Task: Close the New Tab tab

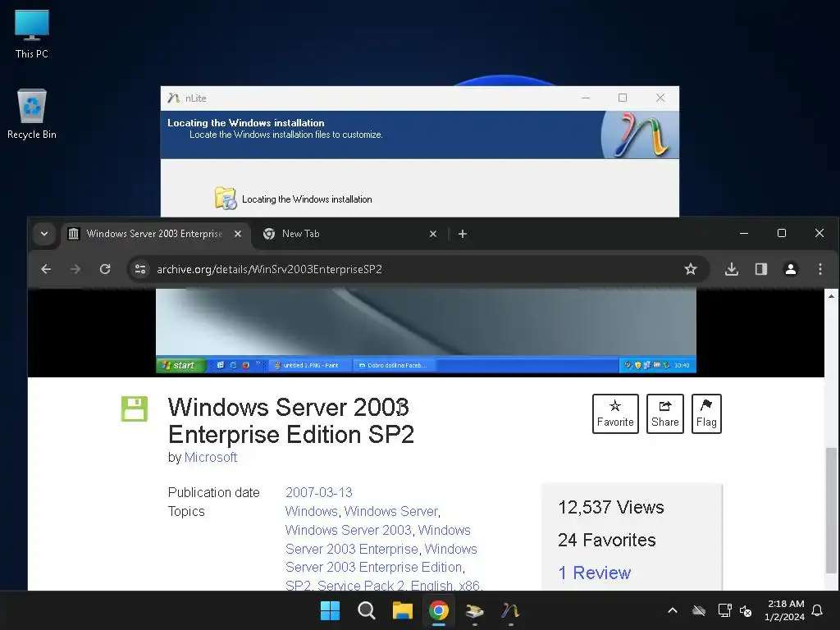Action: pyautogui.click(x=433, y=234)
